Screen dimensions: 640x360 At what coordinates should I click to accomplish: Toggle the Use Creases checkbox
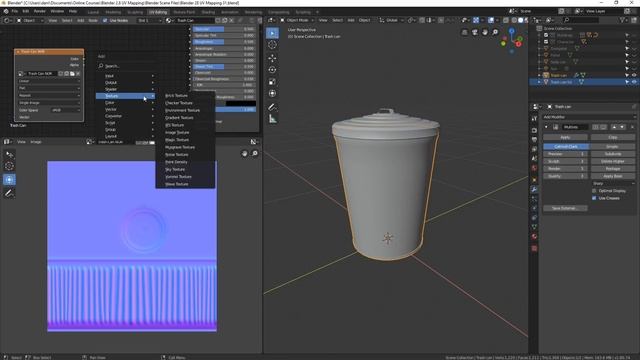tap(594, 198)
